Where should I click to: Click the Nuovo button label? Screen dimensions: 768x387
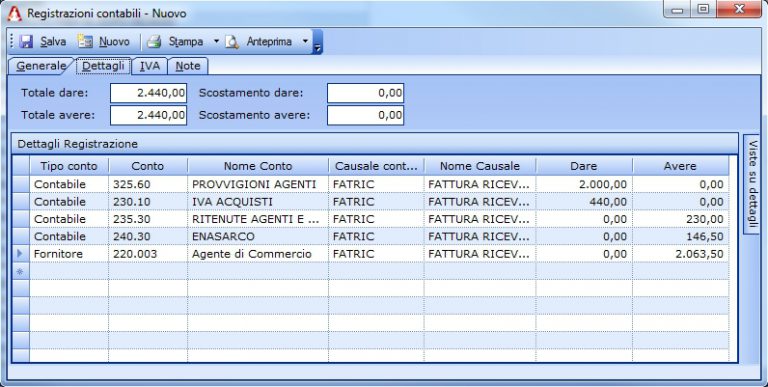pos(114,42)
